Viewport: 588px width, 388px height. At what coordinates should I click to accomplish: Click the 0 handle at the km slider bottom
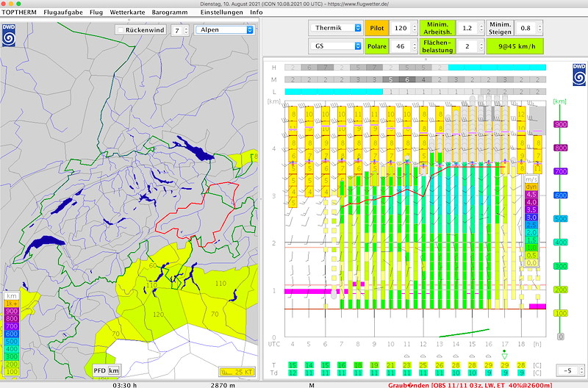tap(561, 337)
